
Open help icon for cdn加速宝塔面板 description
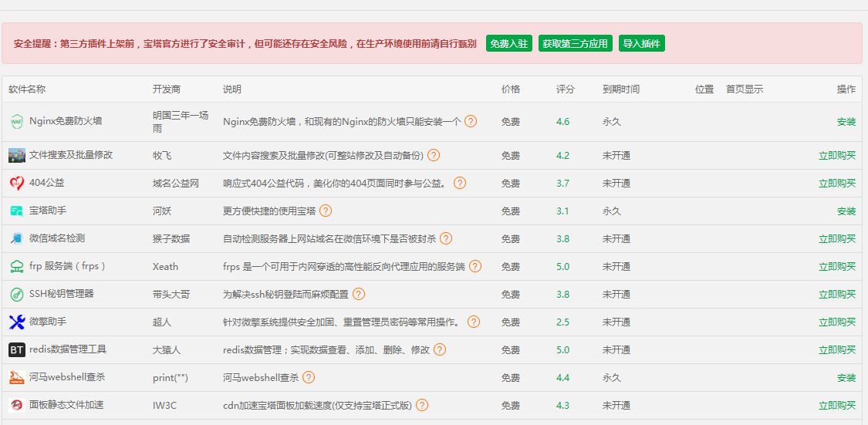point(422,405)
